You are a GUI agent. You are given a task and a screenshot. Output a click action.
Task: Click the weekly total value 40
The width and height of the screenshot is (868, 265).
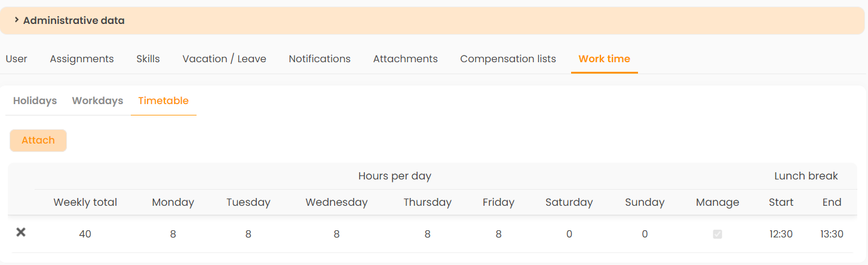[x=85, y=234]
